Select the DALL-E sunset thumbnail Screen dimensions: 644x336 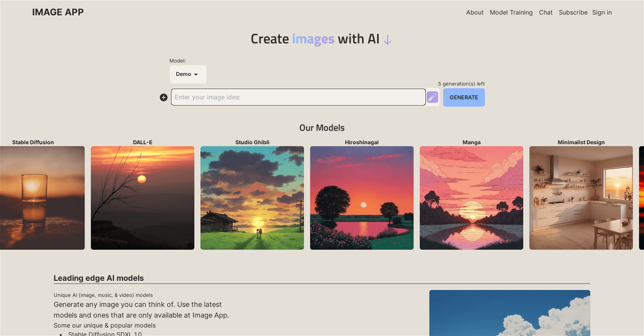[x=142, y=198]
